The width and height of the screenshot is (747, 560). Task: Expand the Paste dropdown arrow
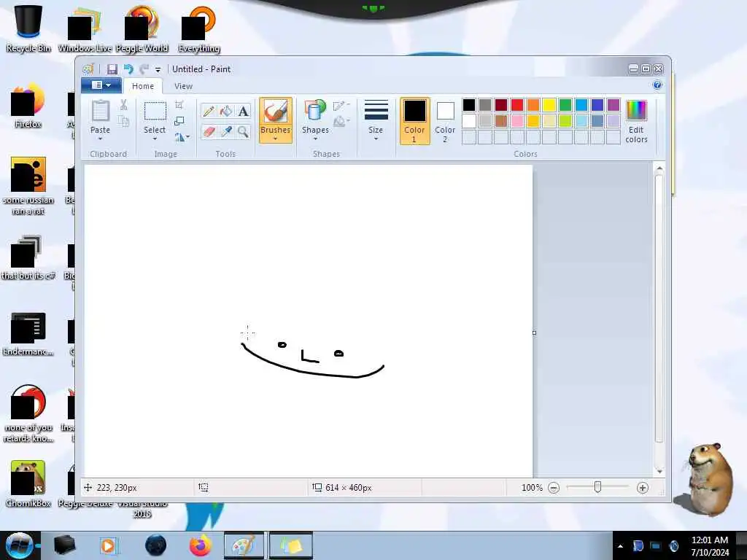click(x=100, y=139)
